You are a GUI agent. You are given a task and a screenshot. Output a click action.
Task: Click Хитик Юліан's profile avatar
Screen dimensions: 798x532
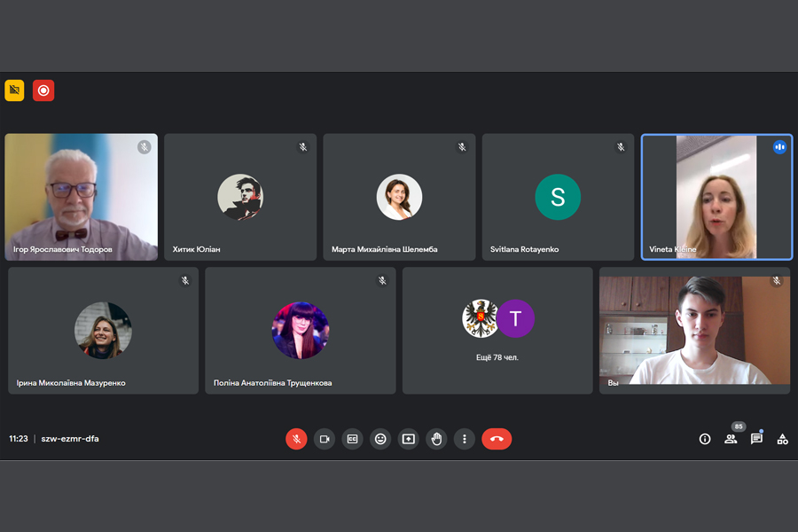coord(240,197)
